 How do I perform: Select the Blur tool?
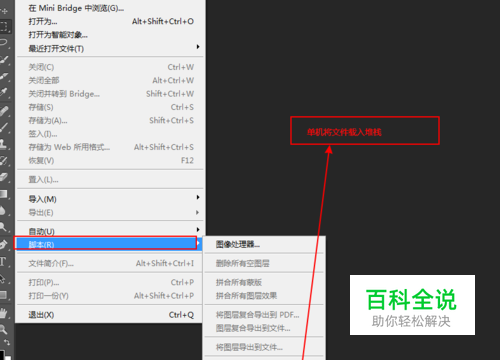coord(4,210)
